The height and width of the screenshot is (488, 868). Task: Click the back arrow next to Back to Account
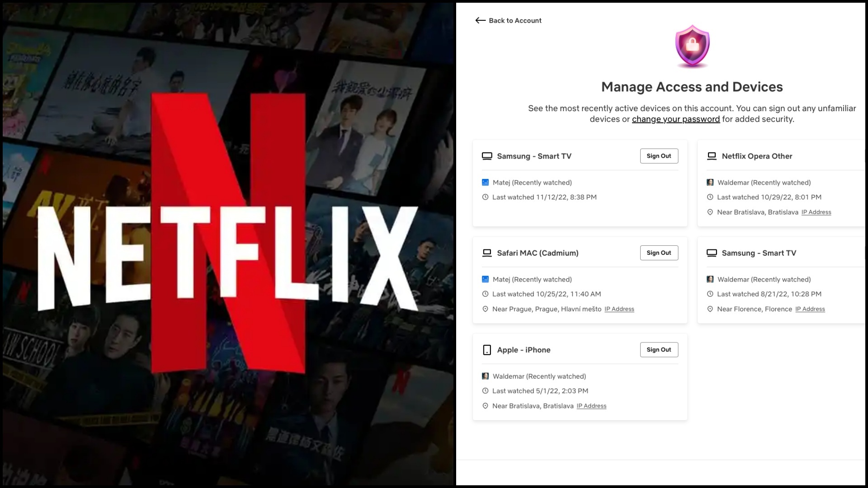click(x=479, y=20)
